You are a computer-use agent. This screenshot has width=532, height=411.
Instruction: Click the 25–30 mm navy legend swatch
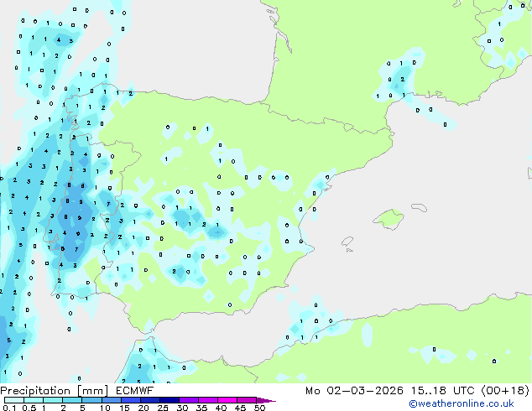169,400
